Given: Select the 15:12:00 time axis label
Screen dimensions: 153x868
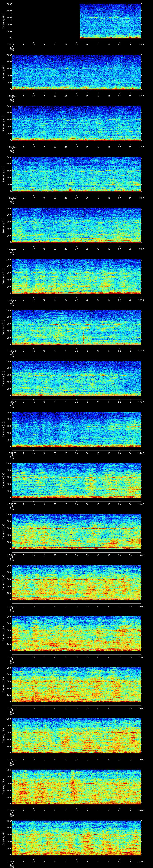Looking at the screenshot, I should tap(12, 453).
